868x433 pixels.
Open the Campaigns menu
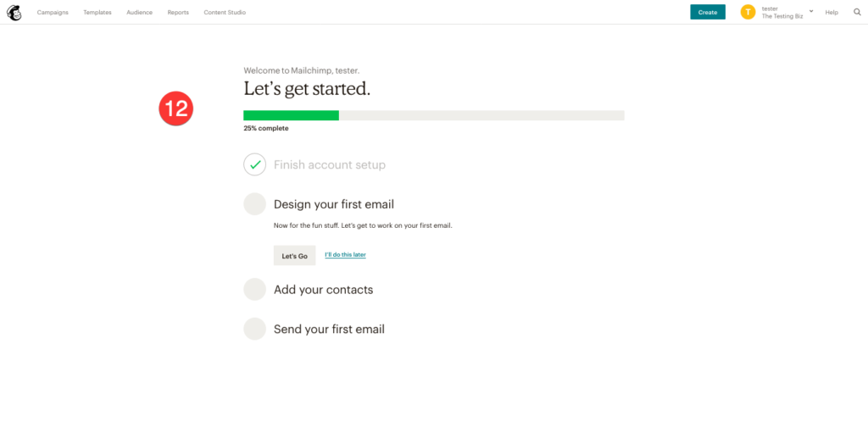pyautogui.click(x=53, y=13)
